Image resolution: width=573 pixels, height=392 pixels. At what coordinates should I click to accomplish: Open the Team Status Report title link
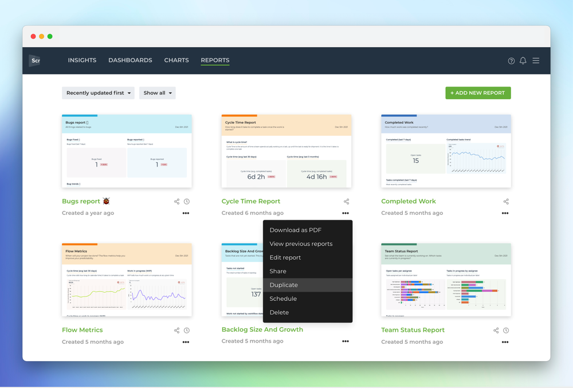pos(413,330)
